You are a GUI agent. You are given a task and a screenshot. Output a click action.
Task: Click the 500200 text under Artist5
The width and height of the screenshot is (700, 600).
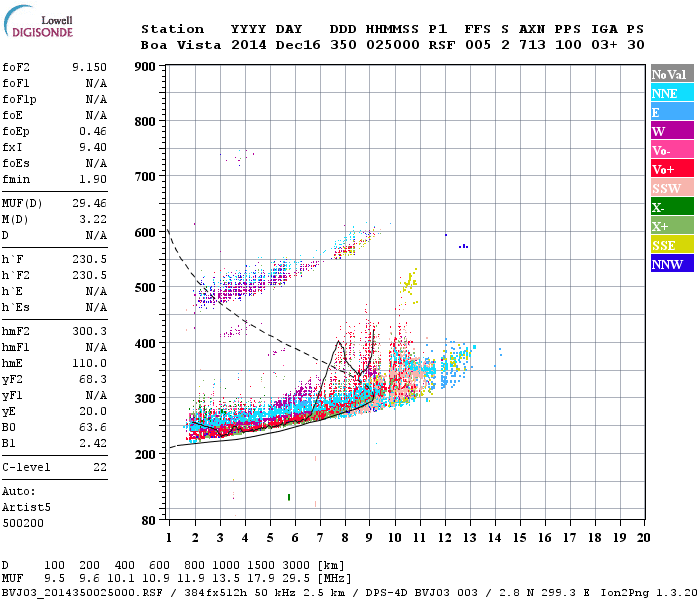[x=23, y=523]
